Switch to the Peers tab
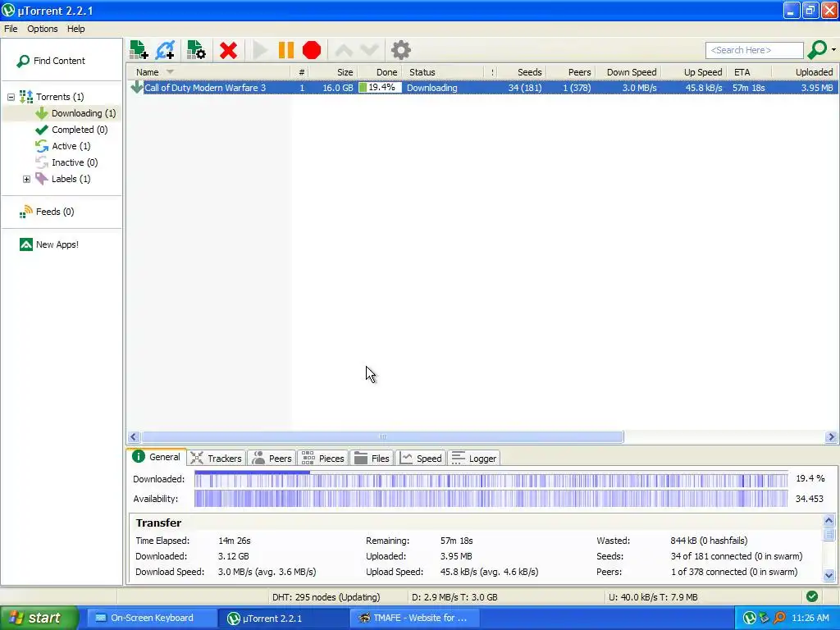Viewport: 840px width, 630px height. tap(272, 459)
